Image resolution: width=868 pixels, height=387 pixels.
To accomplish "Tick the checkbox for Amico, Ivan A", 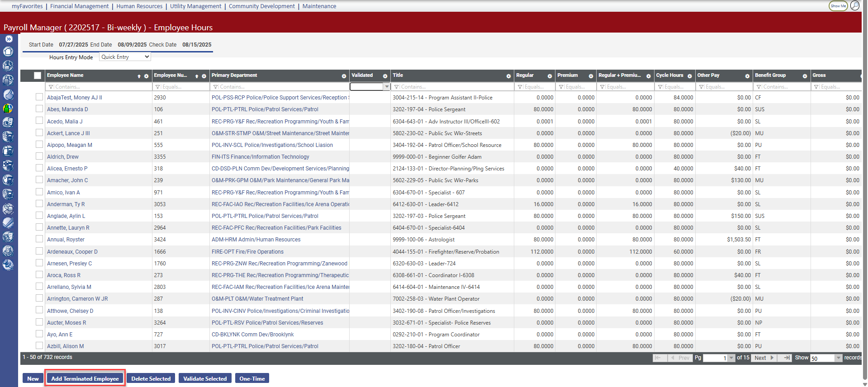I will tap(39, 192).
